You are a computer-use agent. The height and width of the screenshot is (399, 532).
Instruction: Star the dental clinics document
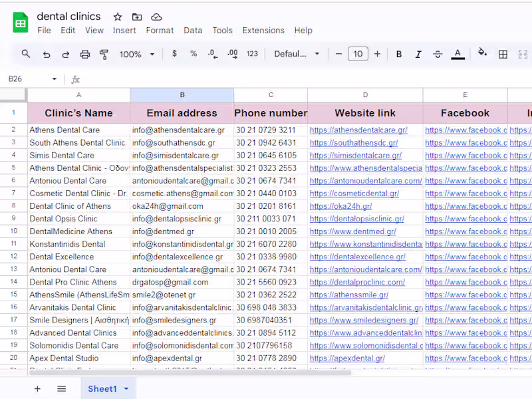pyautogui.click(x=118, y=17)
